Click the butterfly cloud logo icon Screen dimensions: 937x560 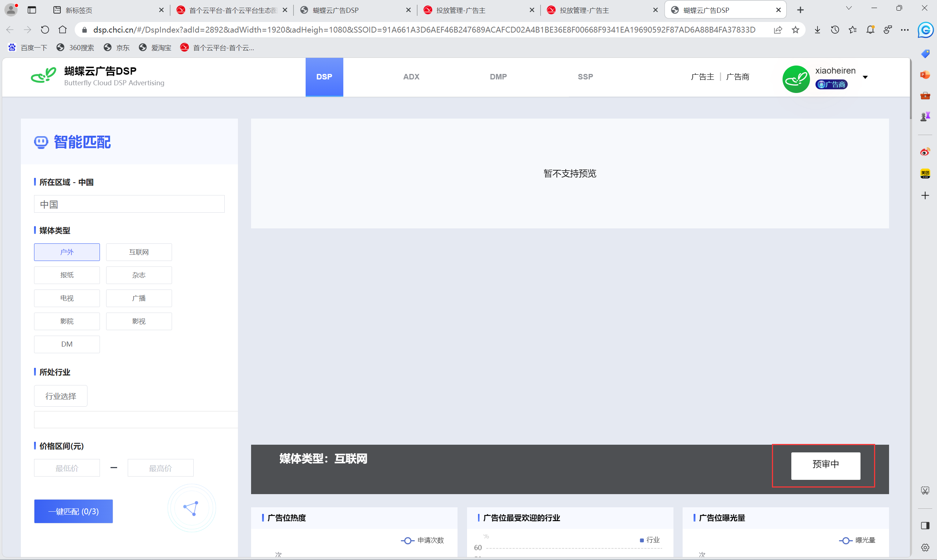(44, 76)
